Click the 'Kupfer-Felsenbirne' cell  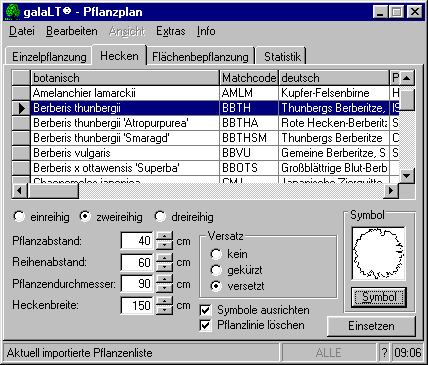pyautogui.click(x=334, y=93)
